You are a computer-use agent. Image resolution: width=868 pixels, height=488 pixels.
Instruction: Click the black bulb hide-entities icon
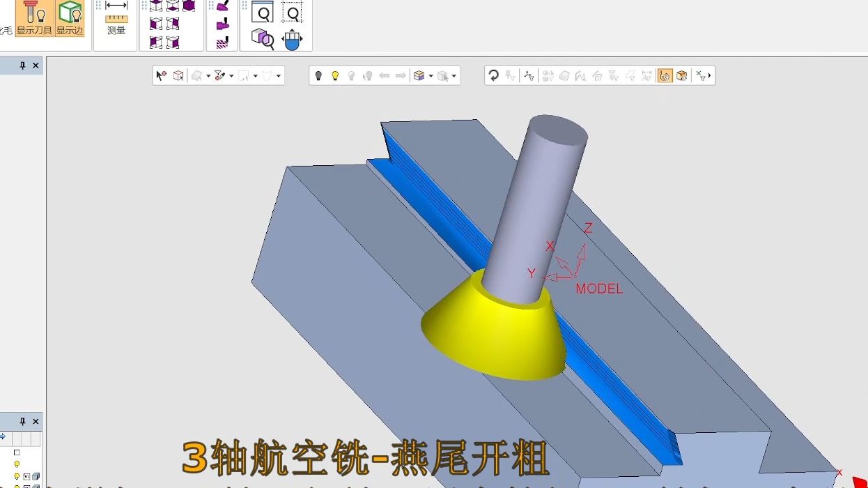(319, 74)
